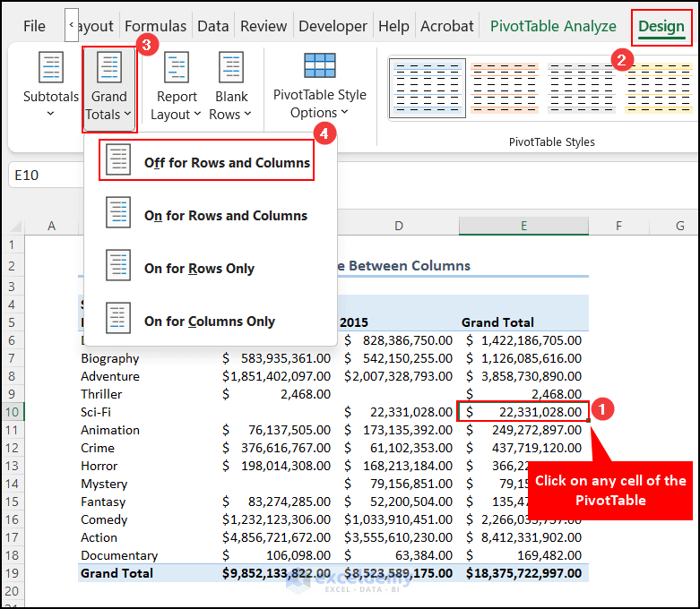Click the Grand Totals ribbon icon
Screen dimensions: 700x609
109,67
